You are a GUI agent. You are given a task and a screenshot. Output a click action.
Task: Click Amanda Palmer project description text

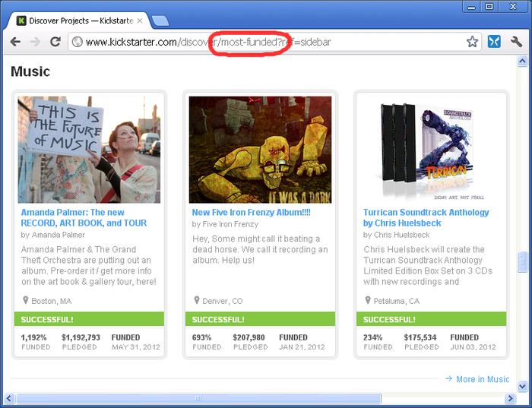pos(89,266)
